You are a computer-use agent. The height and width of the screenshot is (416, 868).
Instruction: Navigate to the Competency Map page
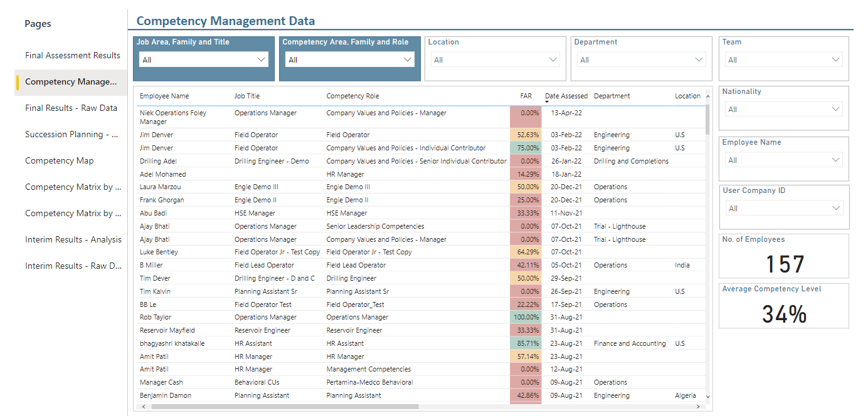click(x=59, y=160)
